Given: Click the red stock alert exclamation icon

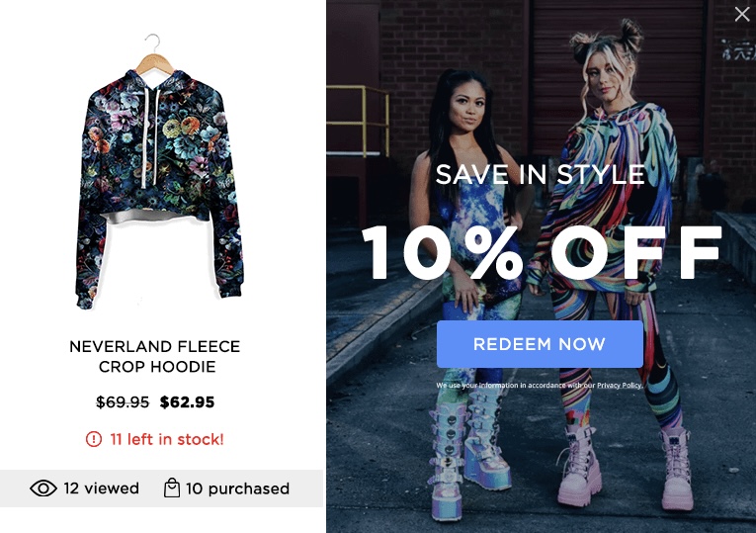Looking at the screenshot, I should [x=94, y=439].
